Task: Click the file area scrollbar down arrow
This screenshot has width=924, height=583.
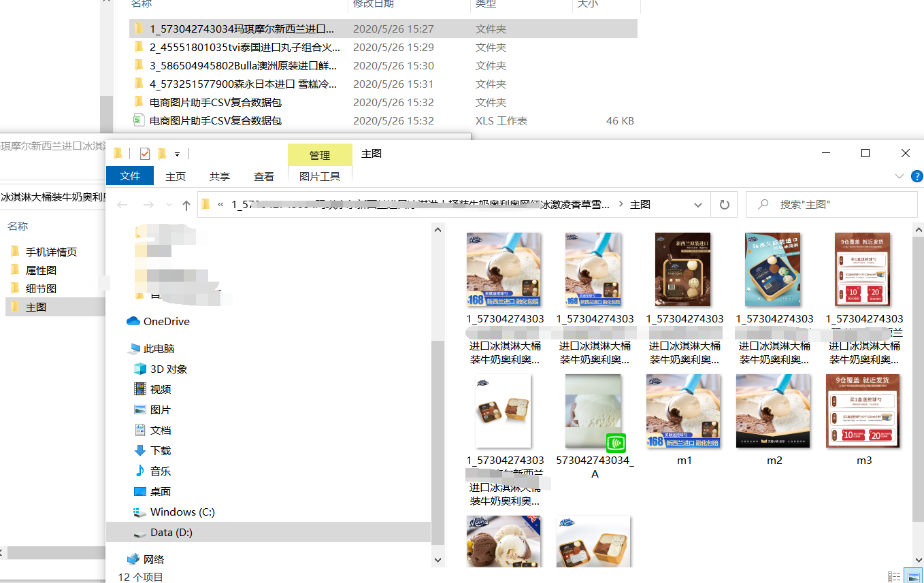Action: click(918, 561)
